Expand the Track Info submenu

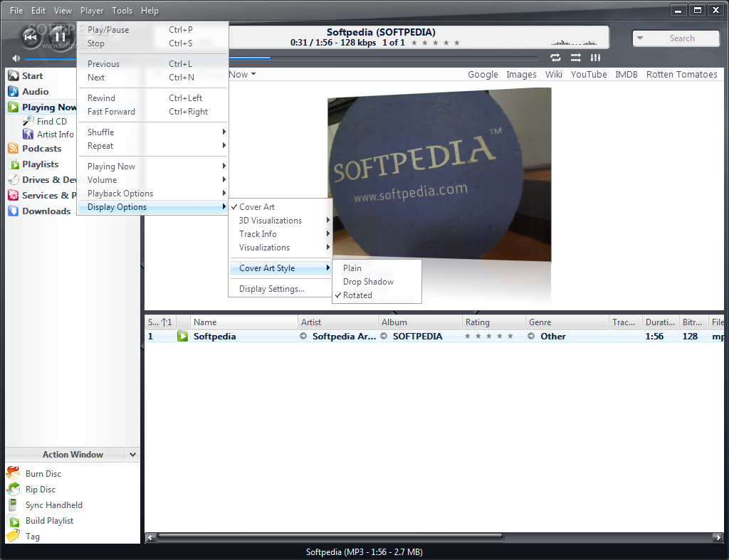280,234
